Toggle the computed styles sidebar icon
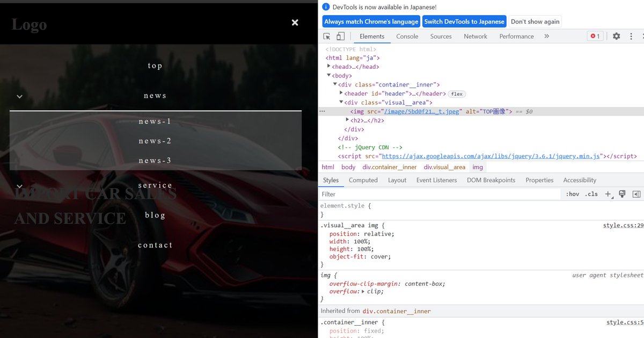This screenshot has height=338, width=644. coord(636,194)
